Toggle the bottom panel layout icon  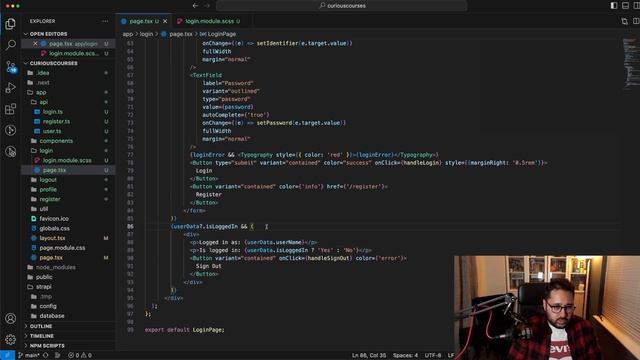[625, 5]
